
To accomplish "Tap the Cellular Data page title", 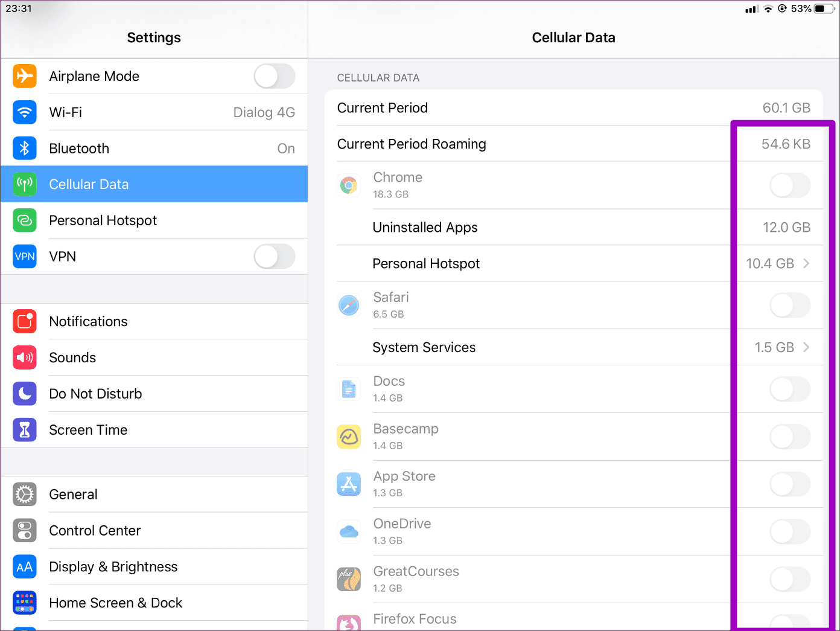I will (x=574, y=37).
